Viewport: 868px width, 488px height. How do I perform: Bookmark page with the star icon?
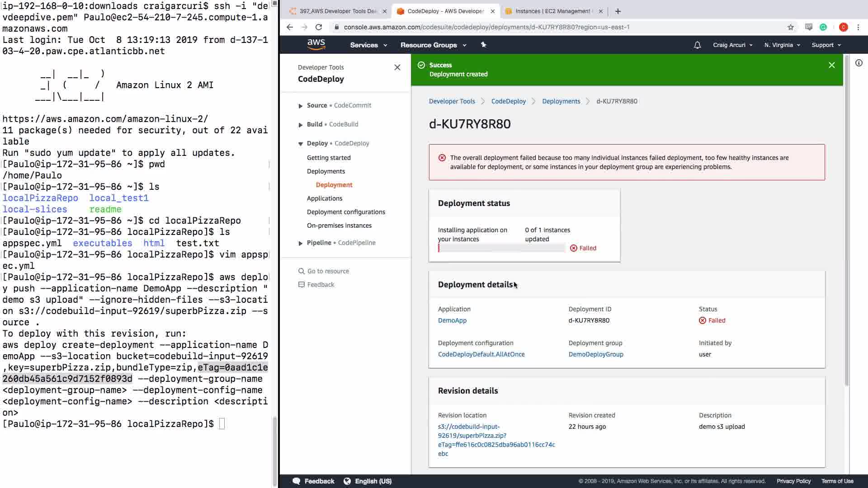pos(790,27)
